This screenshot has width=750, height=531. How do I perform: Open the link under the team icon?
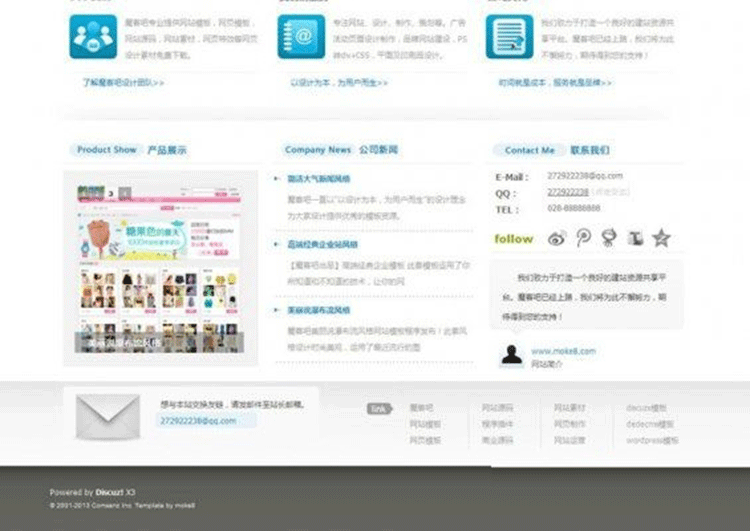point(123,82)
